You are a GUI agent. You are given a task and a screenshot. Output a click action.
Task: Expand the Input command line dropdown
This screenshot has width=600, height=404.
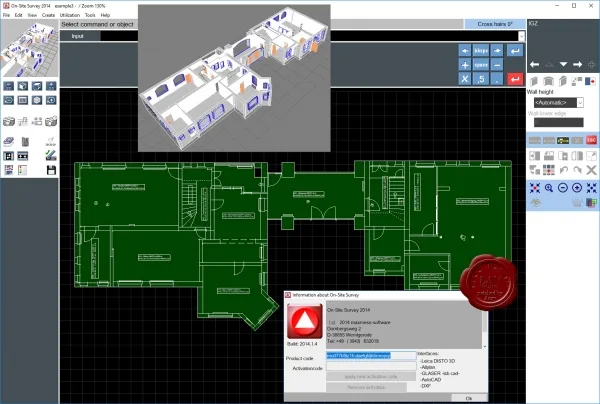pos(521,36)
